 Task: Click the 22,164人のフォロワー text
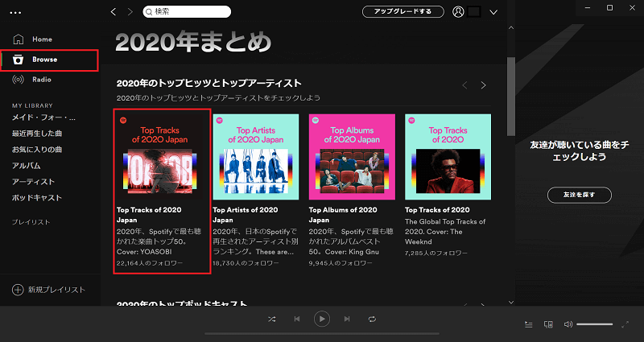[150, 263]
